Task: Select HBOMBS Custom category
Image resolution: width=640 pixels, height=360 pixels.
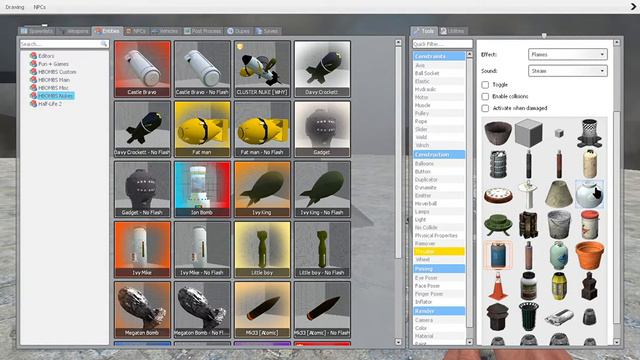Action: pos(57,72)
